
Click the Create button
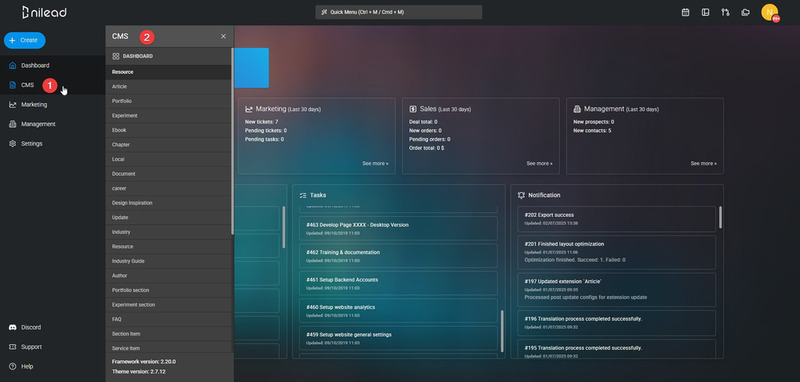coord(24,40)
